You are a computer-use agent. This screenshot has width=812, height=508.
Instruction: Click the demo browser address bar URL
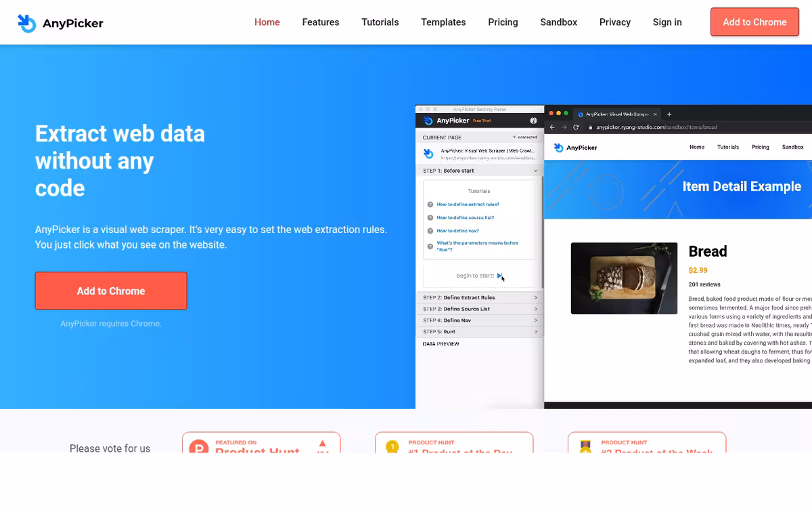656,127
